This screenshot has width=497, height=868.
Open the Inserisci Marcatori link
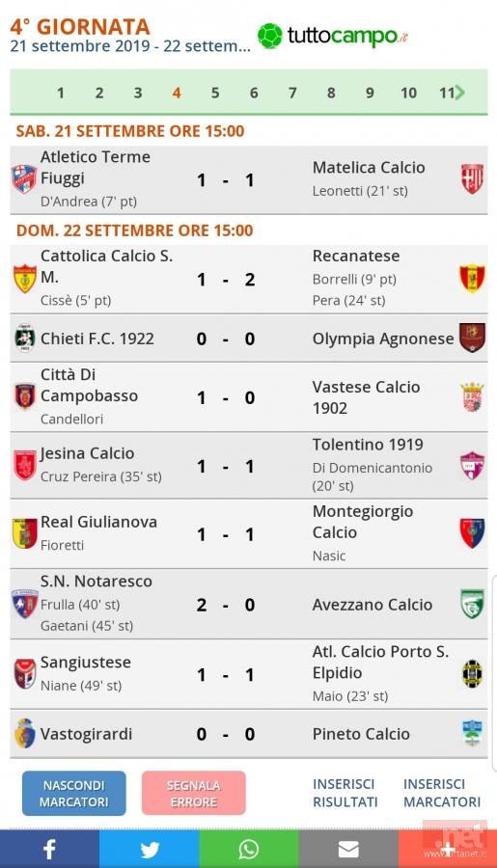pos(442,793)
